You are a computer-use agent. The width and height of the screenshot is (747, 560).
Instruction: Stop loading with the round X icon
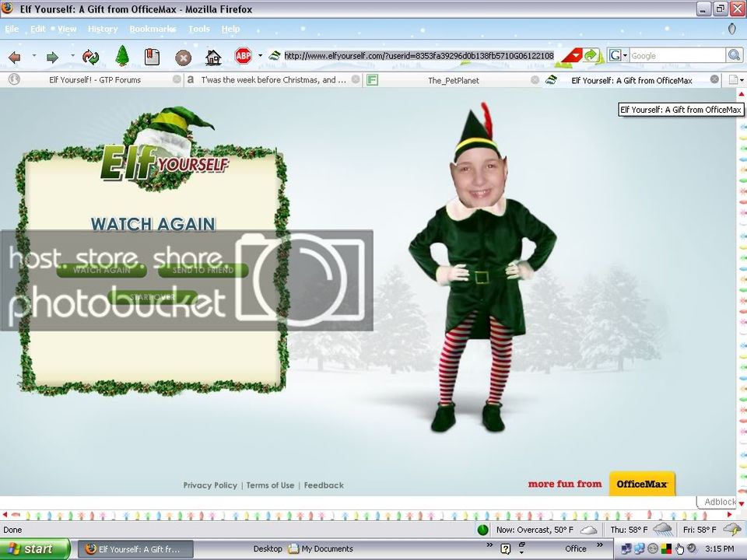(x=183, y=58)
